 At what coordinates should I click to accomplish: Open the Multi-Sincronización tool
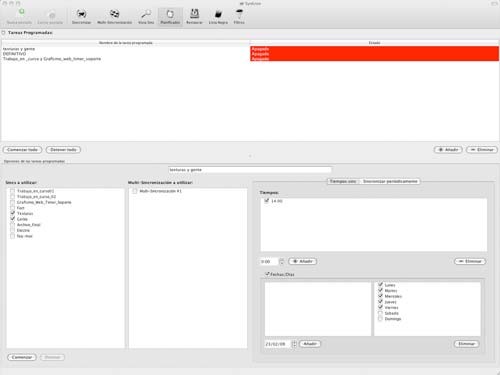pos(114,16)
